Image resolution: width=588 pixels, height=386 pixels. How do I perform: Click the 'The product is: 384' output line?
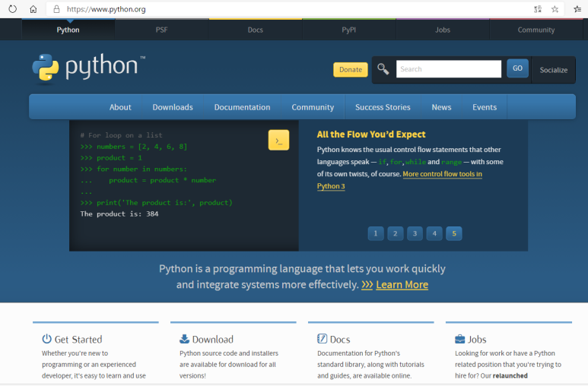119,214
